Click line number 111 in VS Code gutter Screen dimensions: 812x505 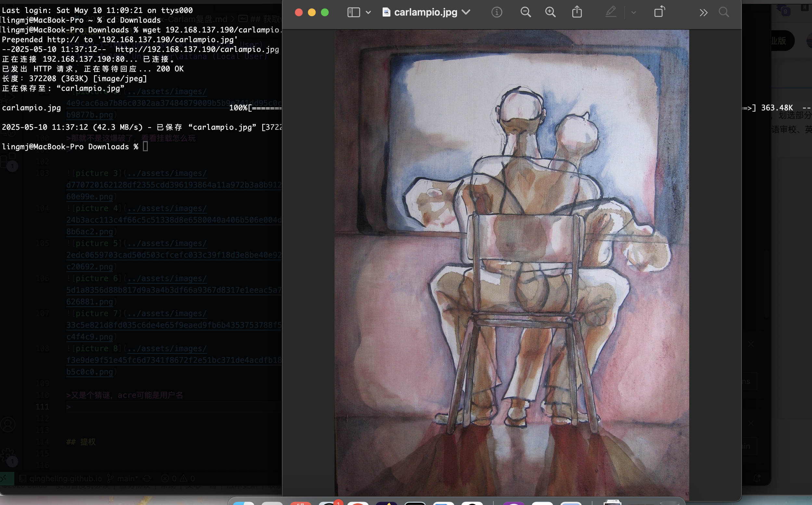coord(43,407)
